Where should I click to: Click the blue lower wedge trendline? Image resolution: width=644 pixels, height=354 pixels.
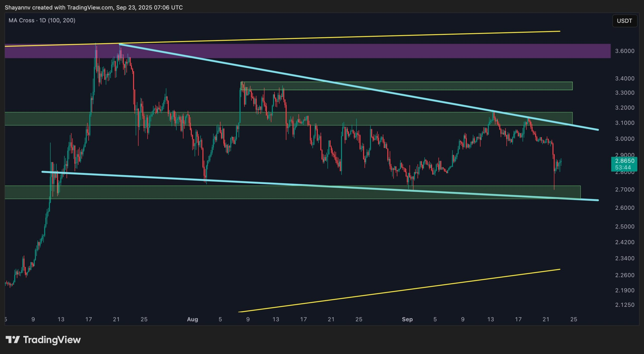[x=320, y=186]
